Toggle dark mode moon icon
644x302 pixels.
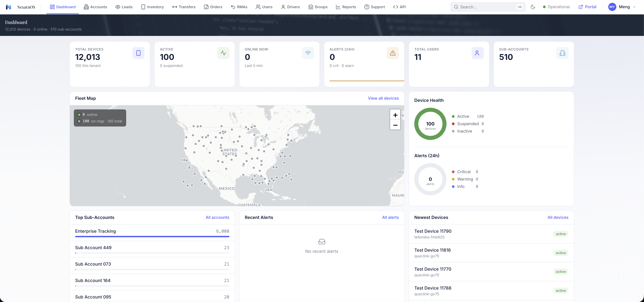click(x=533, y=7)
